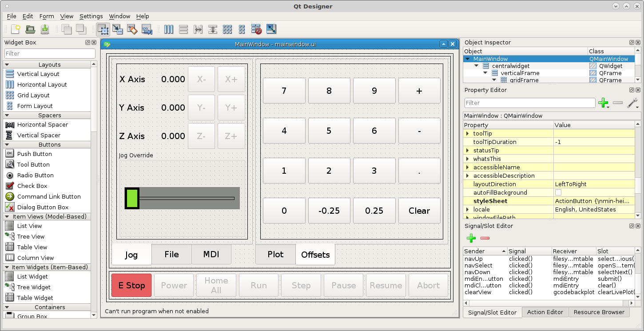
Task: Select Dialog Button Box in Widget Box
Action: pos(43,207)
